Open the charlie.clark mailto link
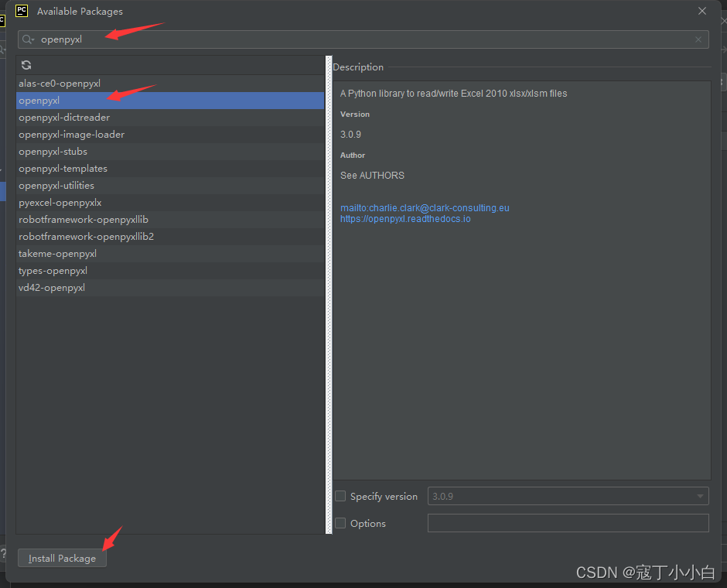Screen dimensions: 727x588 (425, 208)
